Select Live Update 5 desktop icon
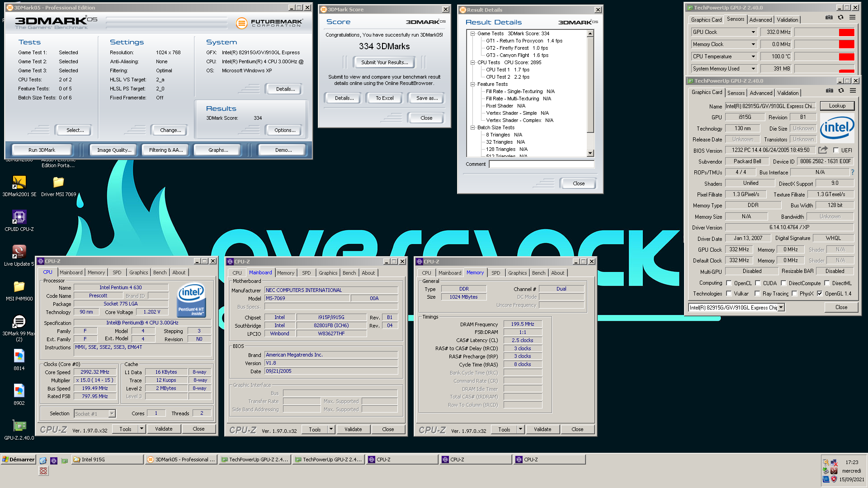 coord(19,256)
